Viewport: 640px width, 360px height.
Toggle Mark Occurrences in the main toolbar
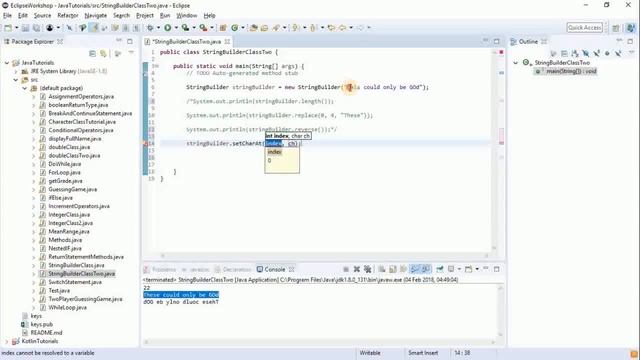(93, 28)
